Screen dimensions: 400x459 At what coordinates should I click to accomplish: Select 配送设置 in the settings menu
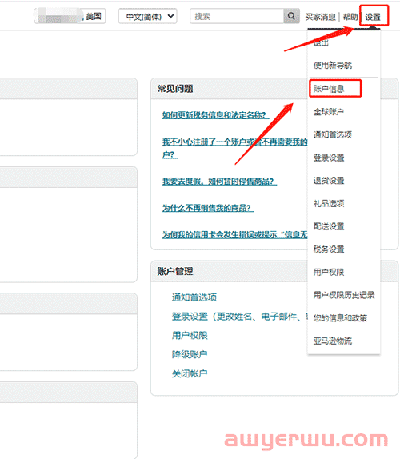coord(329,226)
